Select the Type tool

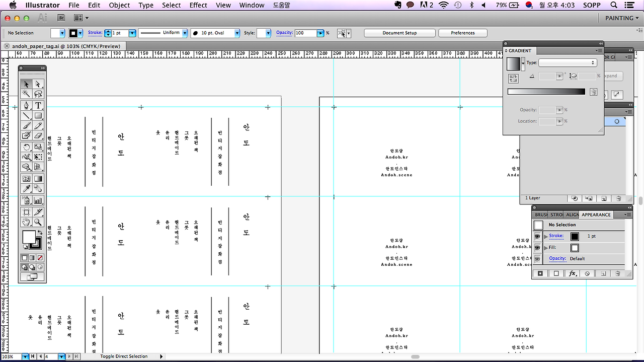(38, 105)
